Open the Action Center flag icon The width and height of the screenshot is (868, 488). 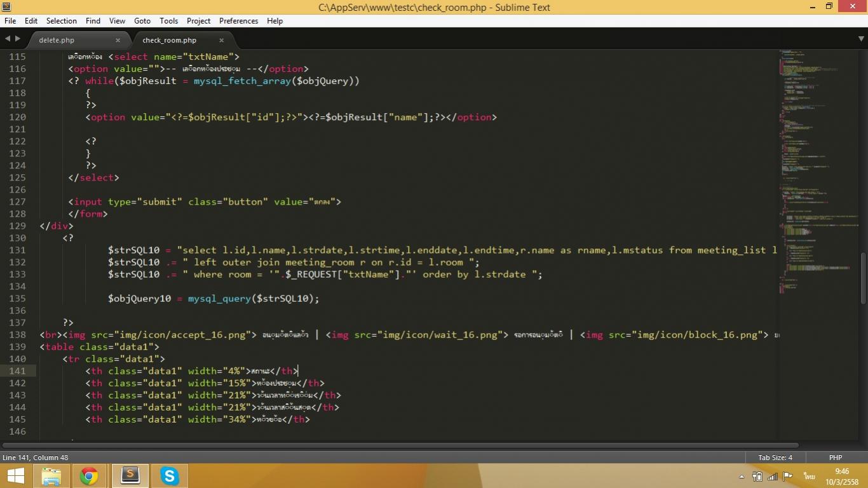(788, 476)
